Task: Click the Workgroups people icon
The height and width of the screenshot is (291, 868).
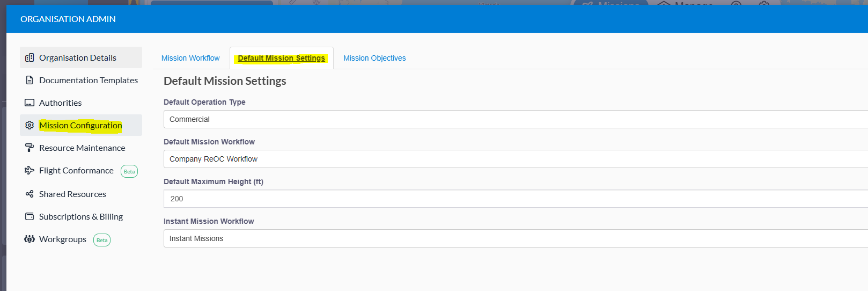Action: tap(30, 239)
